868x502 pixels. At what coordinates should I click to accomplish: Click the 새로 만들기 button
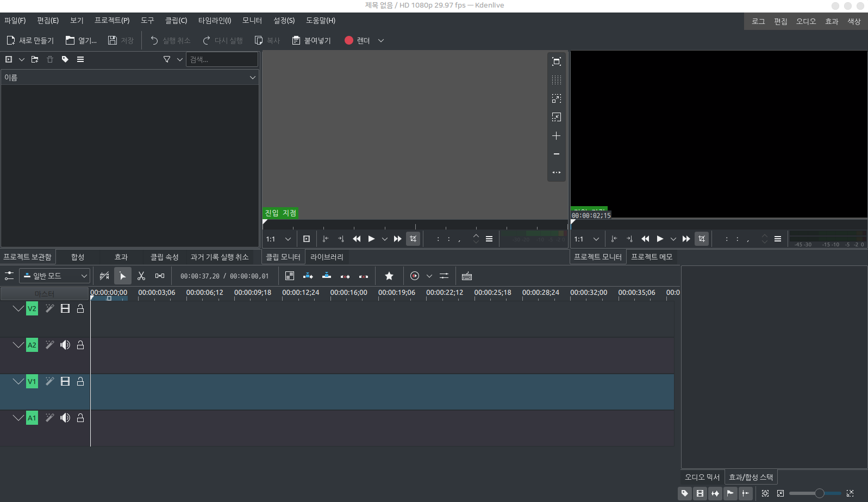[30, 41]
